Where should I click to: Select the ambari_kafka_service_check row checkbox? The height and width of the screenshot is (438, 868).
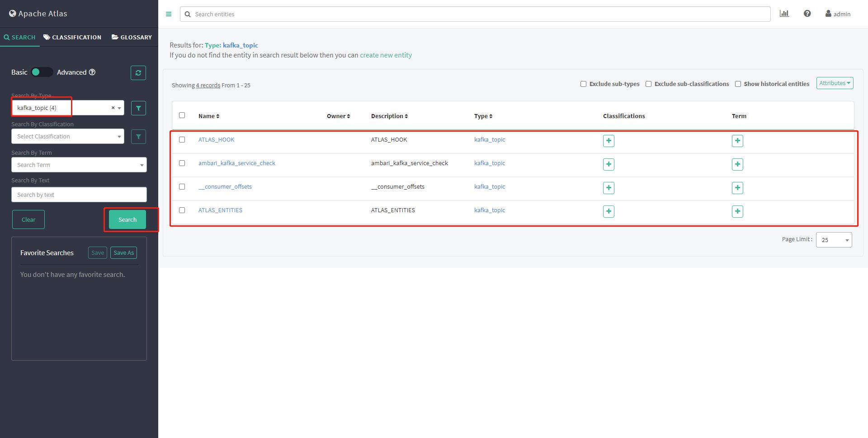click(182, 163)
